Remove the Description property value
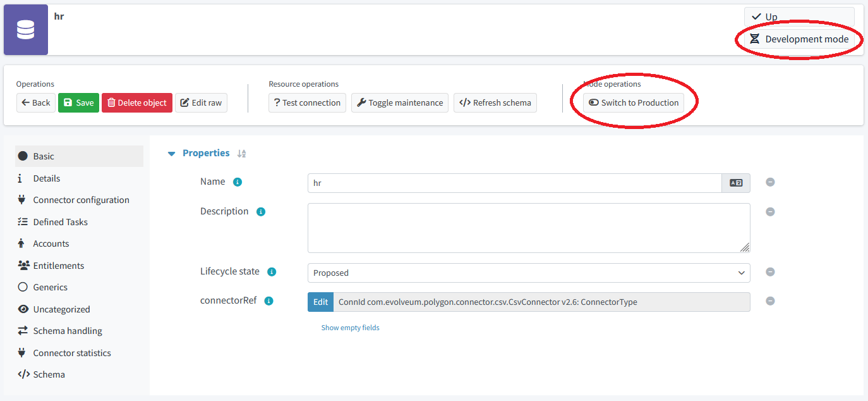Viewport: 868px width, 401px height. [770, 212]
